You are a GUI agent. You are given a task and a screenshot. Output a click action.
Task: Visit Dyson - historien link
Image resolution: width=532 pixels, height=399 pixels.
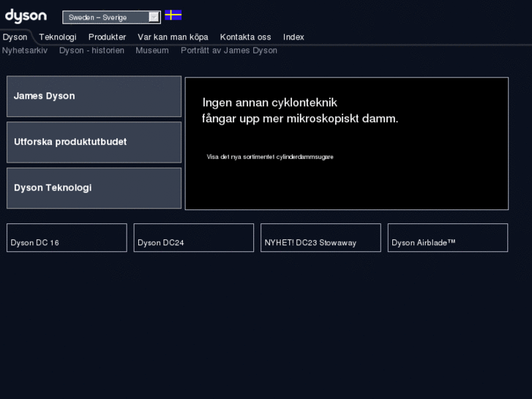tap(91, 51)
